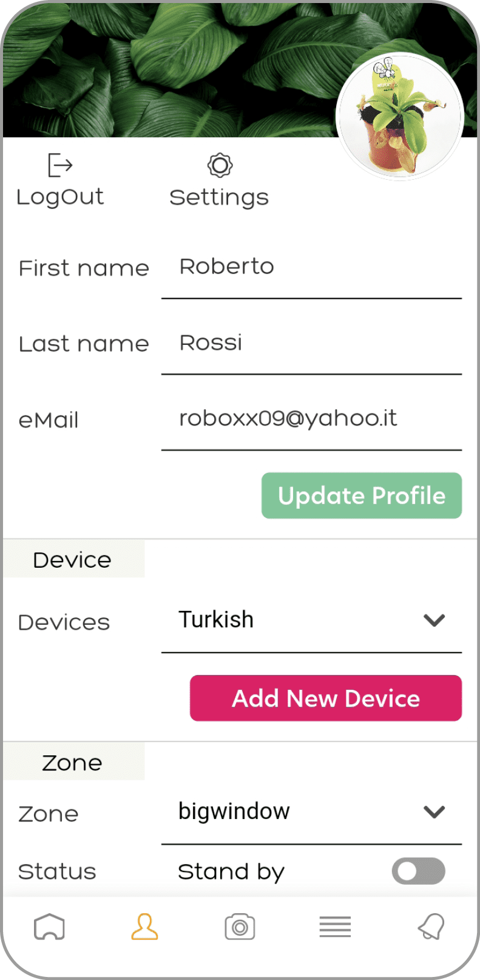Open Settings via the gear icon

click(220, 165)
